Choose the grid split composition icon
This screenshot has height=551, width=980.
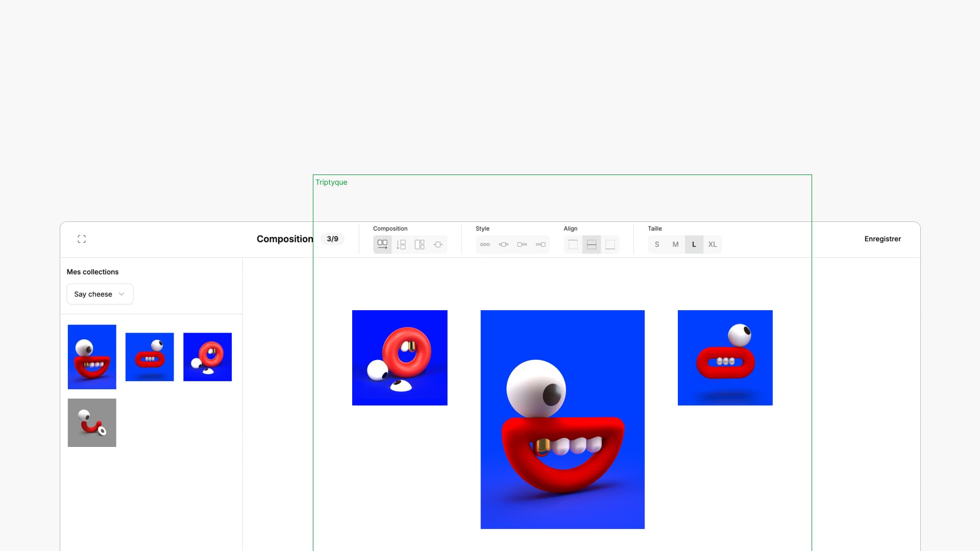[420, 244]
